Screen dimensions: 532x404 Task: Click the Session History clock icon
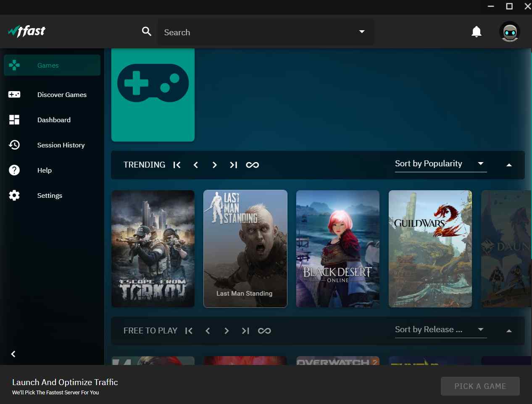coord(14,145)
